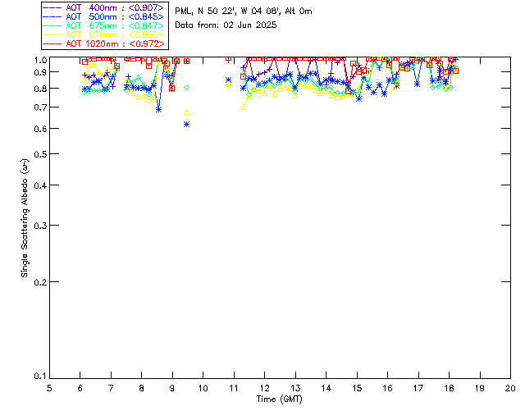Viewport: 525px width, 420px height.
Task: Click the AOT 1020nm legend entry
Action: (x=103, y=43)
